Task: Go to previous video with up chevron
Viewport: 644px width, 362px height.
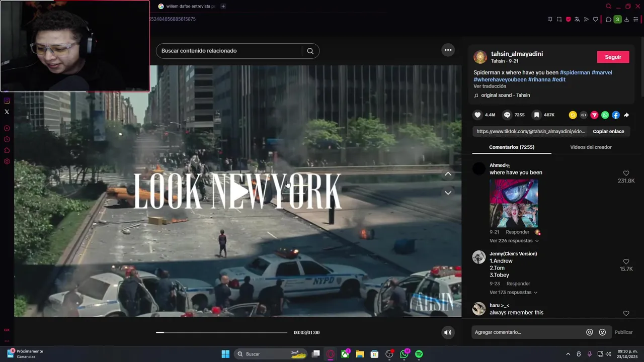Action: 448,174
